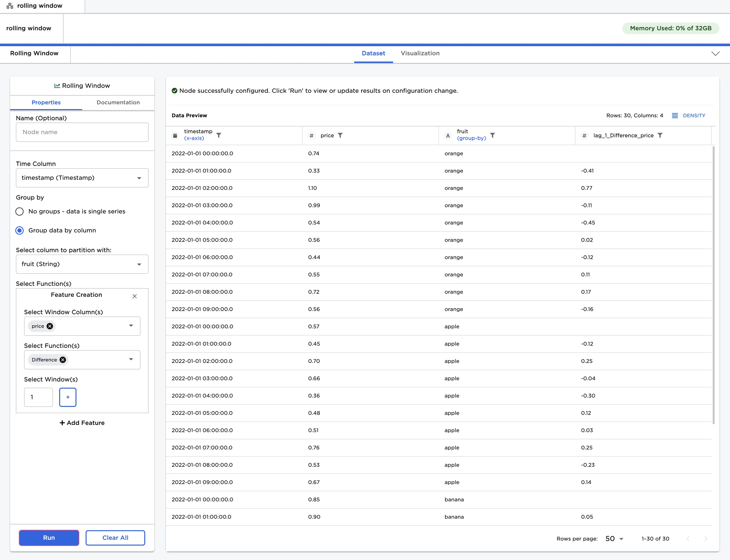Screen dimensions: 730x560
Task: Click the calendar icon on the timestamp header
Action: click(175, 135)
